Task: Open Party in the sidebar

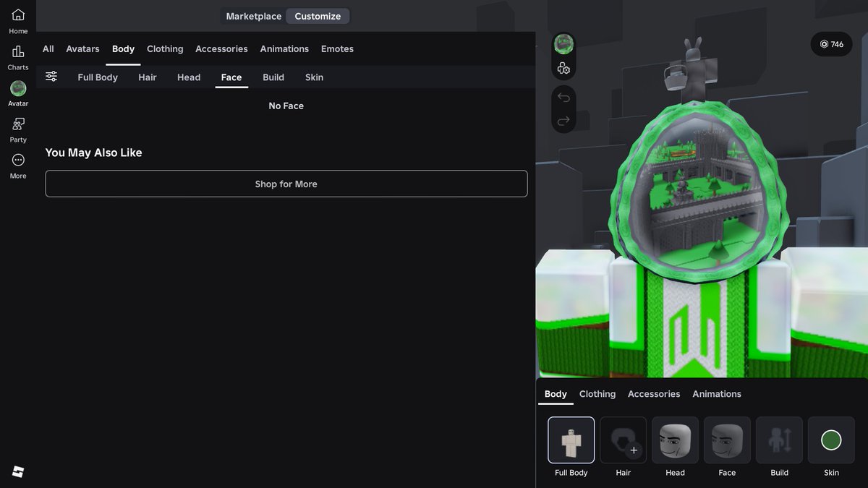Action: coord(18,129)
